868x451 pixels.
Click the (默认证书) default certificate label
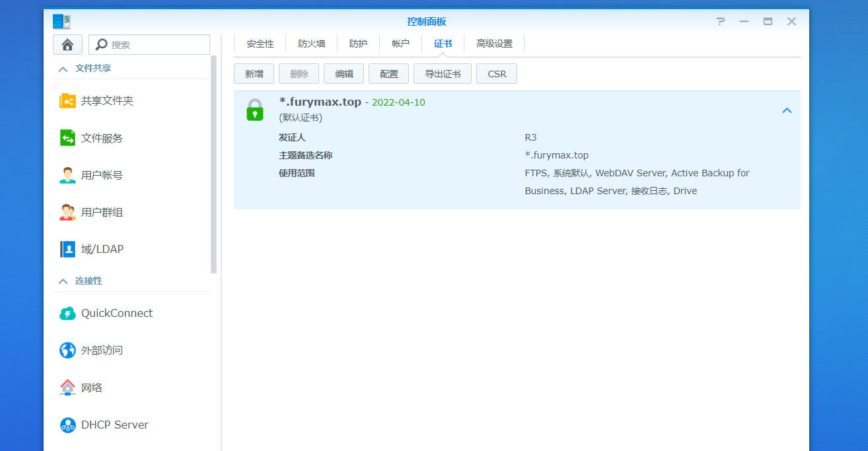(301, 118)
